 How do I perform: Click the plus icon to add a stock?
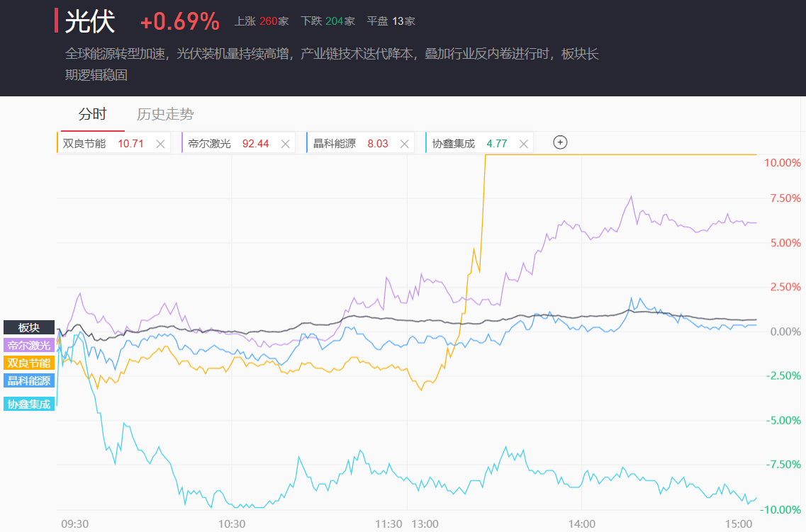click(x=560, y=142)
